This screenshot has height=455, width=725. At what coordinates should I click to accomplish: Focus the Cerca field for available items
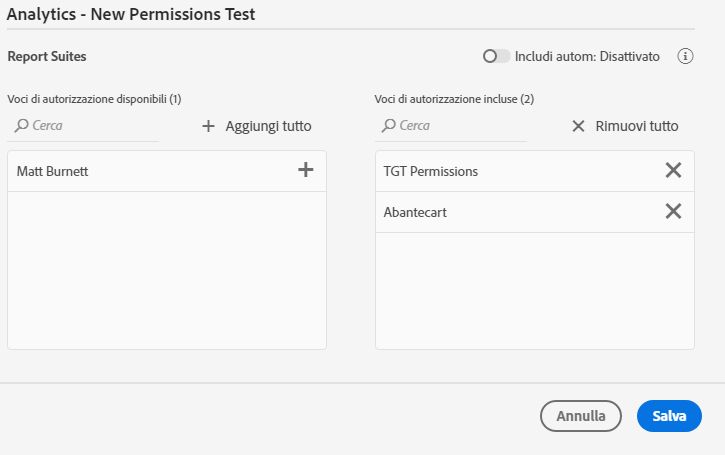[x=92, y=126]
